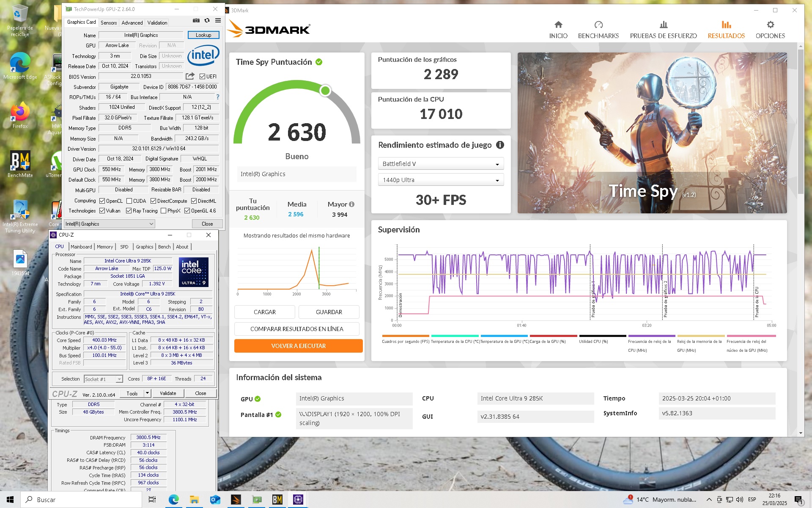The image size is (812, 508).
Task: Click GPU-Z screenshot camera icon
Action: [x=196, y=20]
